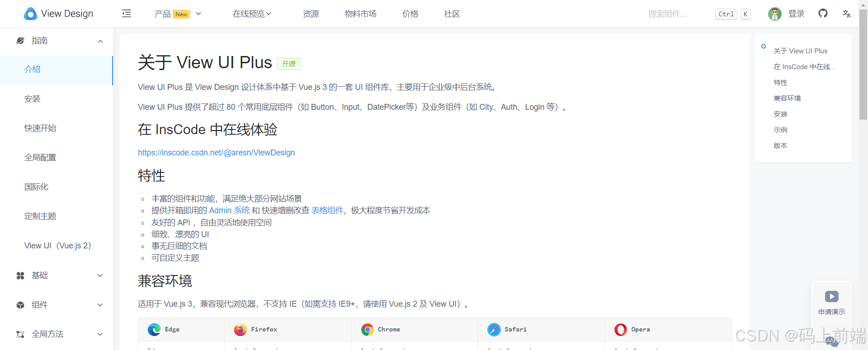Open 价格 in the top navigation
The width and height of the screenshot is (868, 350).
tap(410, 14)
